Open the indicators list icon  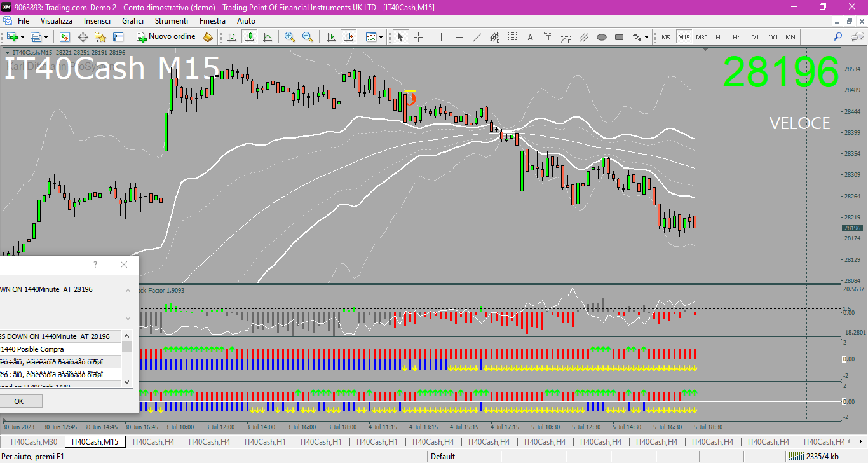pyautogui.click(x=371, y=37)
